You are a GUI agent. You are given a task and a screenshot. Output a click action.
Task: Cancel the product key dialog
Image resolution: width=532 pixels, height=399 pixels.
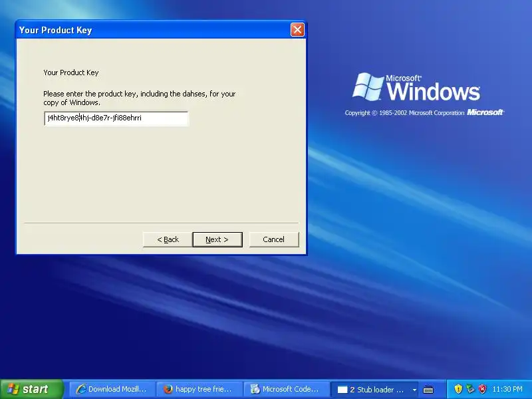pos(274,239)
